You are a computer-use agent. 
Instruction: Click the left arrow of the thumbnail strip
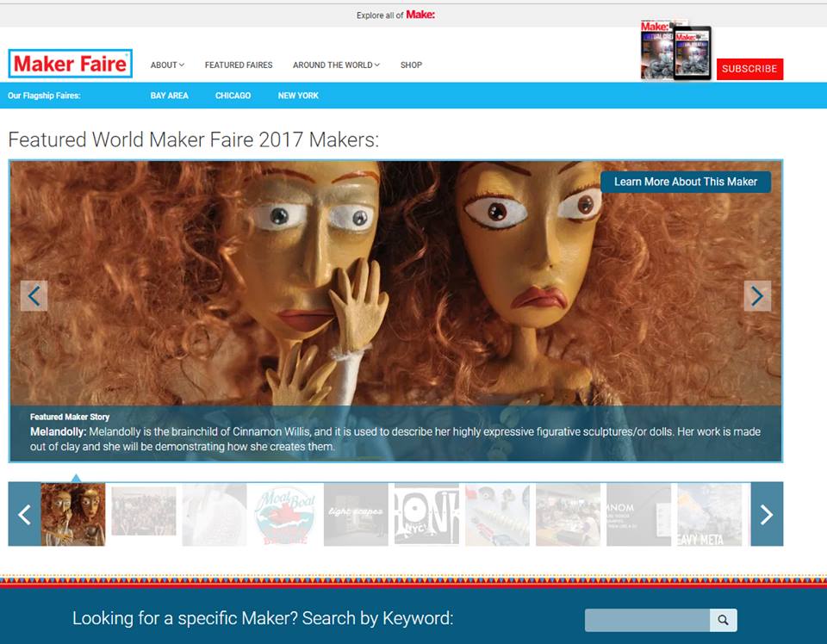23,515
